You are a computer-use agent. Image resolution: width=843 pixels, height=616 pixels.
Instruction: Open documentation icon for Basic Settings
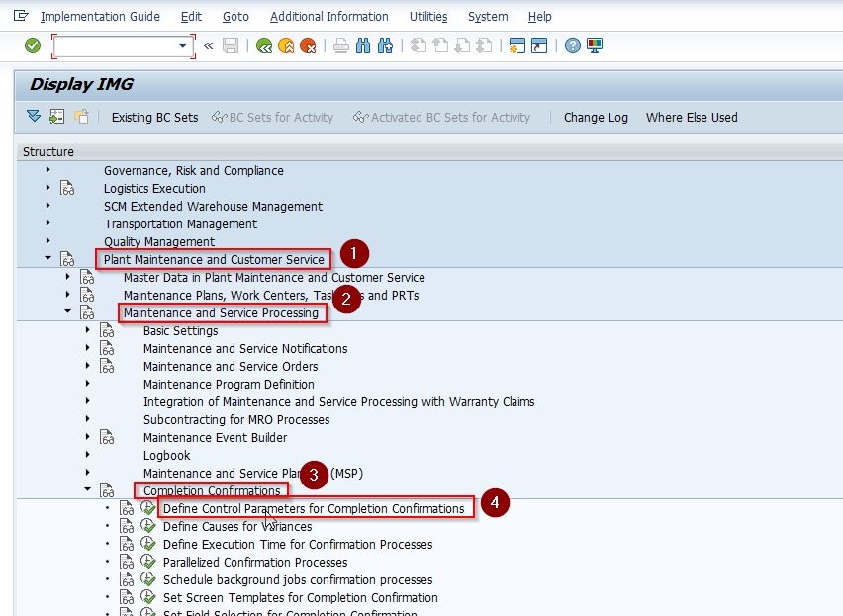(x=107, y=331)
